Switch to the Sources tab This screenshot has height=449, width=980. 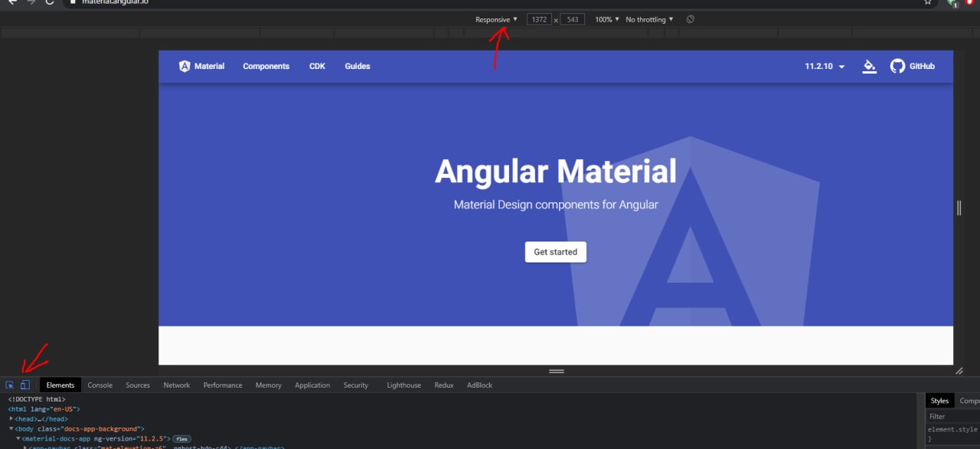138,385
